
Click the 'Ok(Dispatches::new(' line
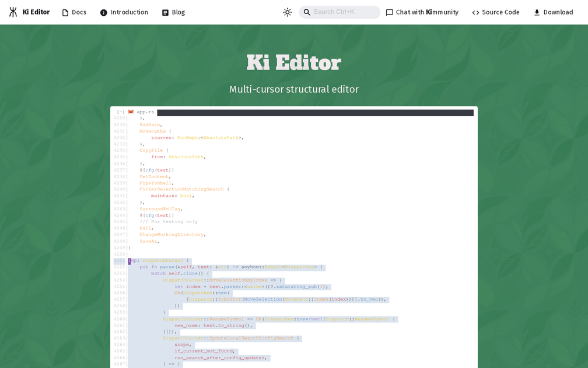click(x=202, y=293)
